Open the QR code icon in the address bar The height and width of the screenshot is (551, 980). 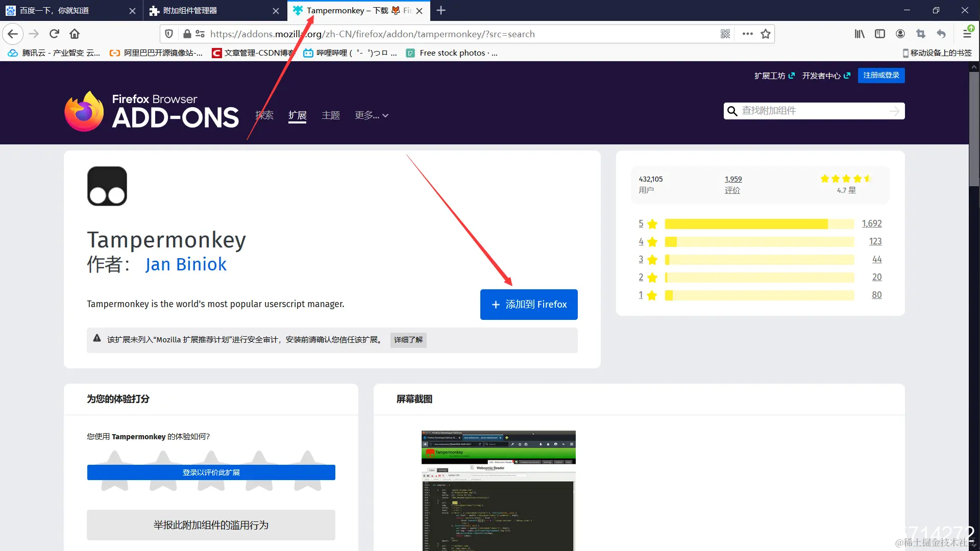725,34
